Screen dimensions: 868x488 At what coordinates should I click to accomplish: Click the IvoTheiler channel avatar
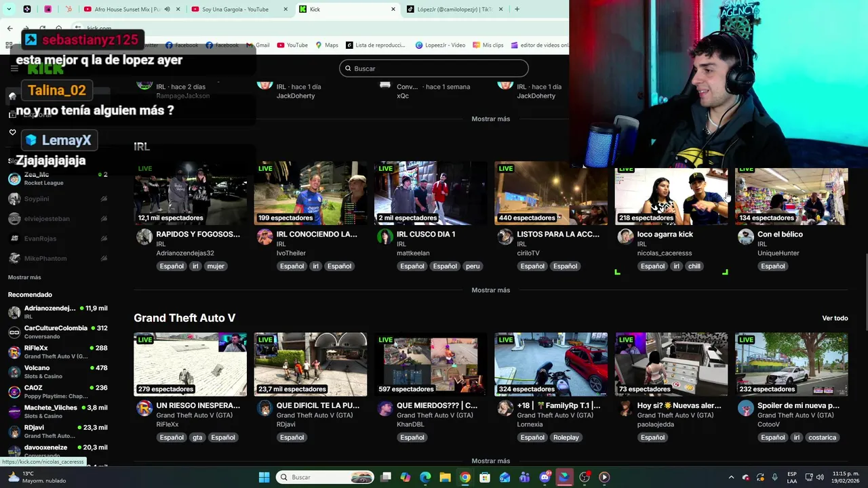[x=264, y=237]
